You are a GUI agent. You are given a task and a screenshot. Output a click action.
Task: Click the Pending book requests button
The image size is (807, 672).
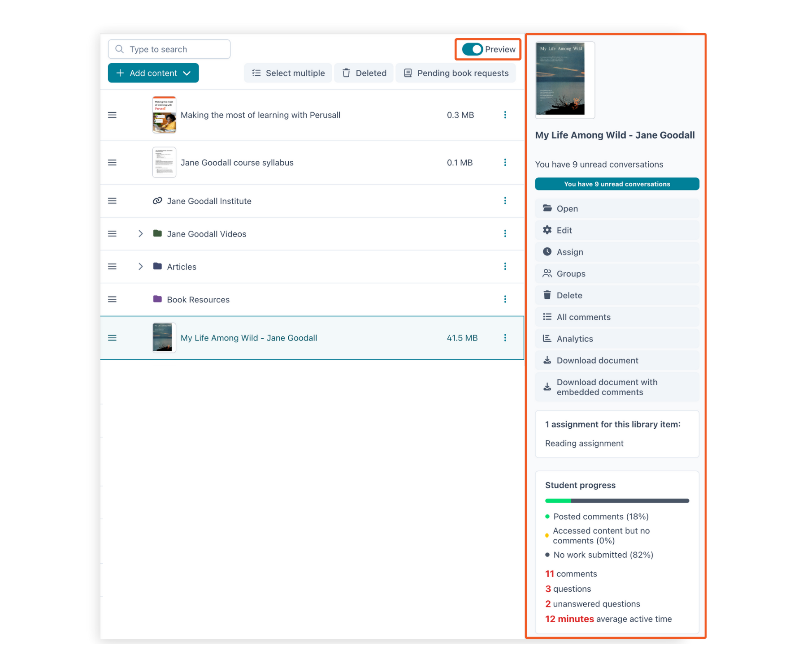pyautogui.click(x=456, y=73)
